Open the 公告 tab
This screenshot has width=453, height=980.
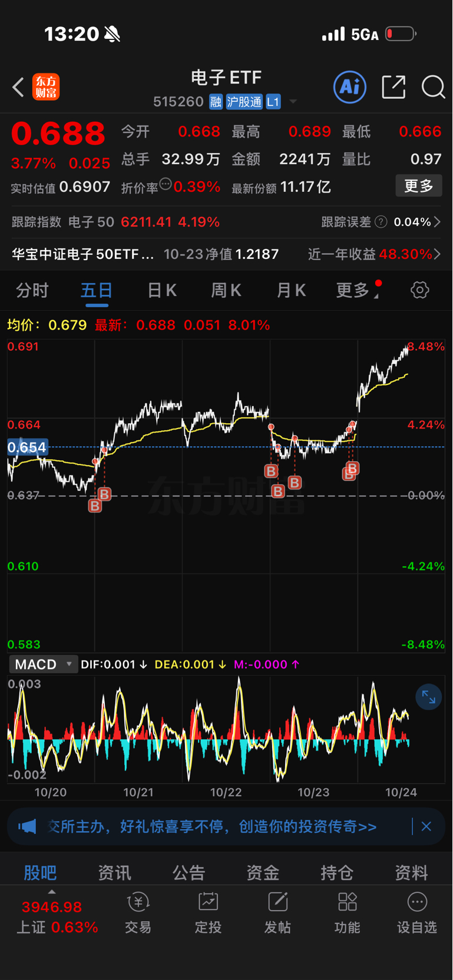tap(189, 872)
